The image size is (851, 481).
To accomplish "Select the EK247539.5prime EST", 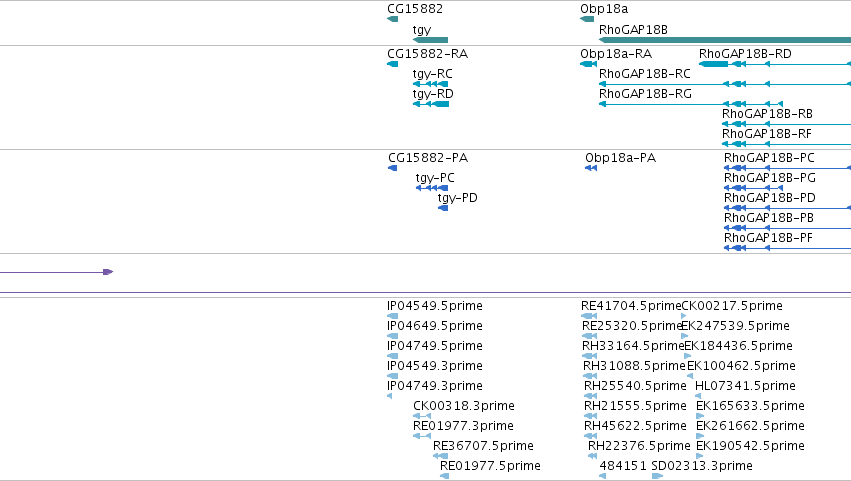I will [684, 337].
